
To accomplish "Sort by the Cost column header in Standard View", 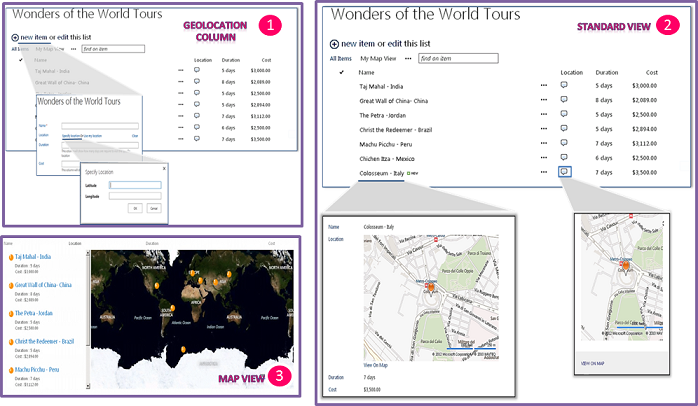I will 652,72.
